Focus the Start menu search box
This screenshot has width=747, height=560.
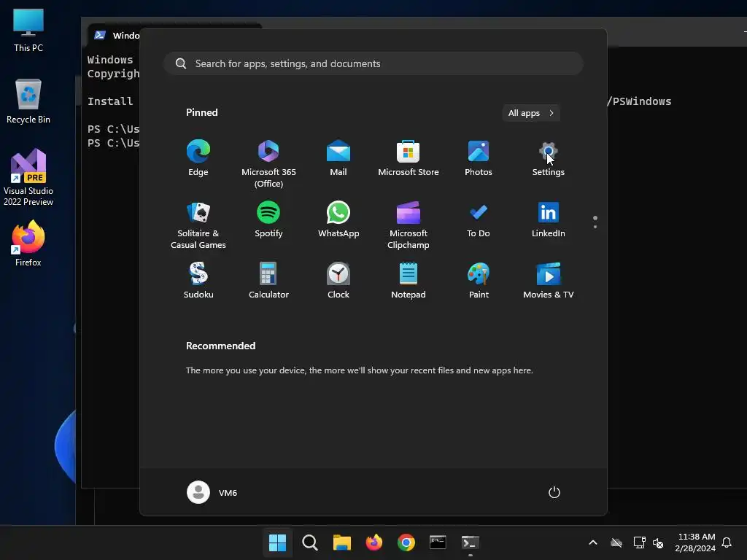373,63
